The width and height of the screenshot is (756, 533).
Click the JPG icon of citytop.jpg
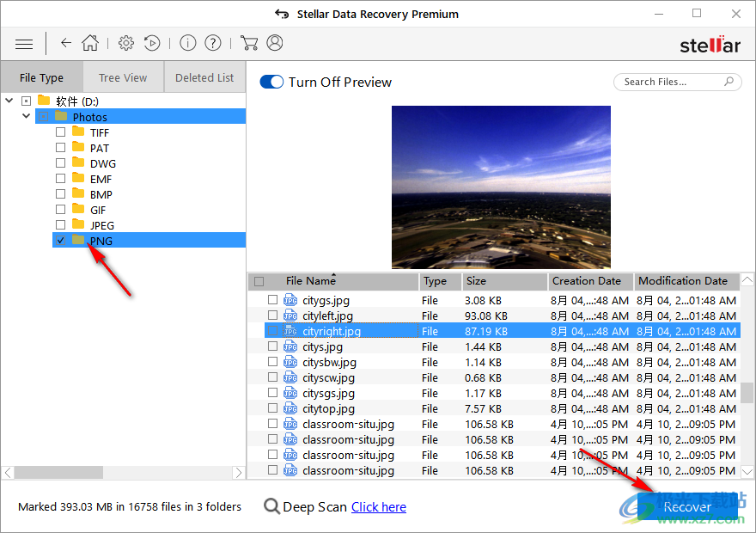pyautogui.click(x=290, y=408)
